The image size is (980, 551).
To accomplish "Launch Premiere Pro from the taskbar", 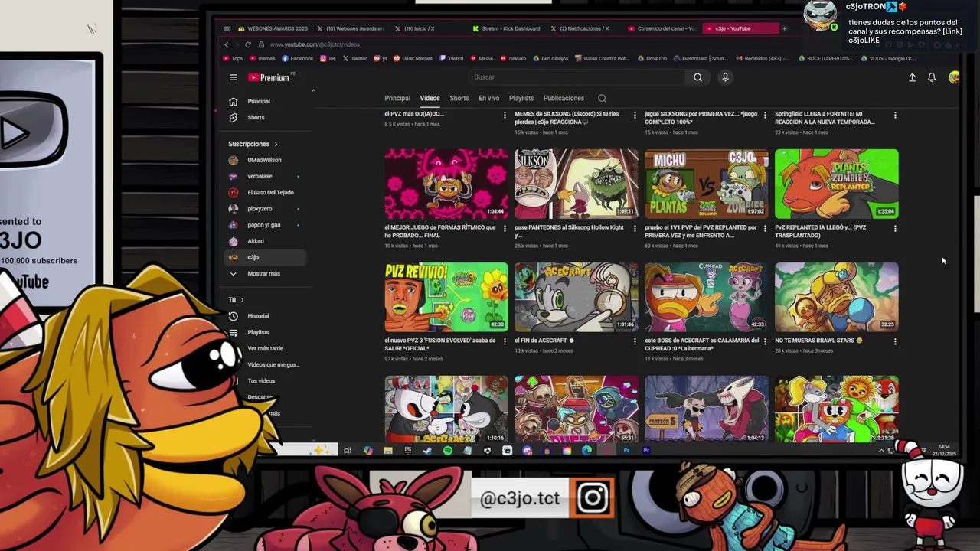I will [x=646, y=451].
